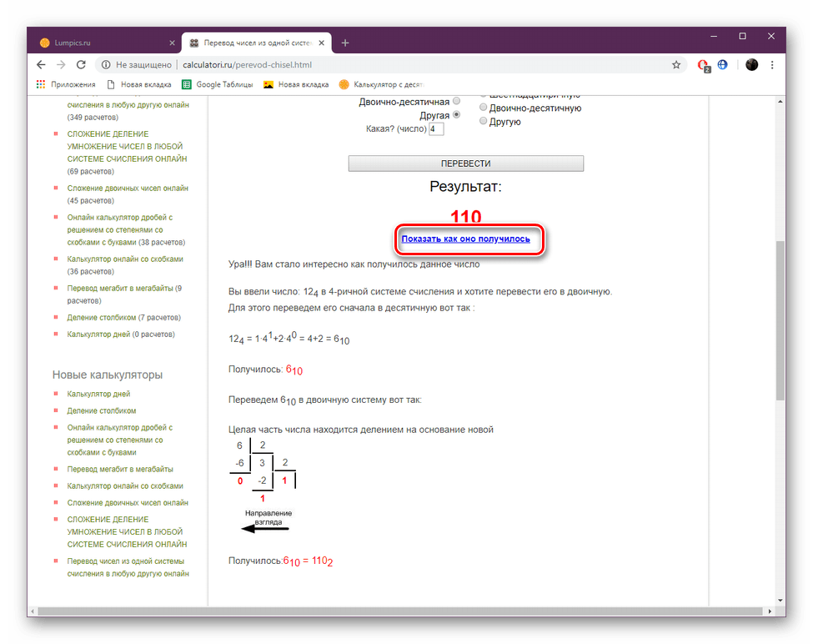Image resolution: width=813 pixels, height=644 pixels.
Task: Open 'СЛОЖЕНИЕ ДЕЛЕНИЕ УМНОЖЕНИЕ' link with 69 расчетов
Action: point(127,146)
